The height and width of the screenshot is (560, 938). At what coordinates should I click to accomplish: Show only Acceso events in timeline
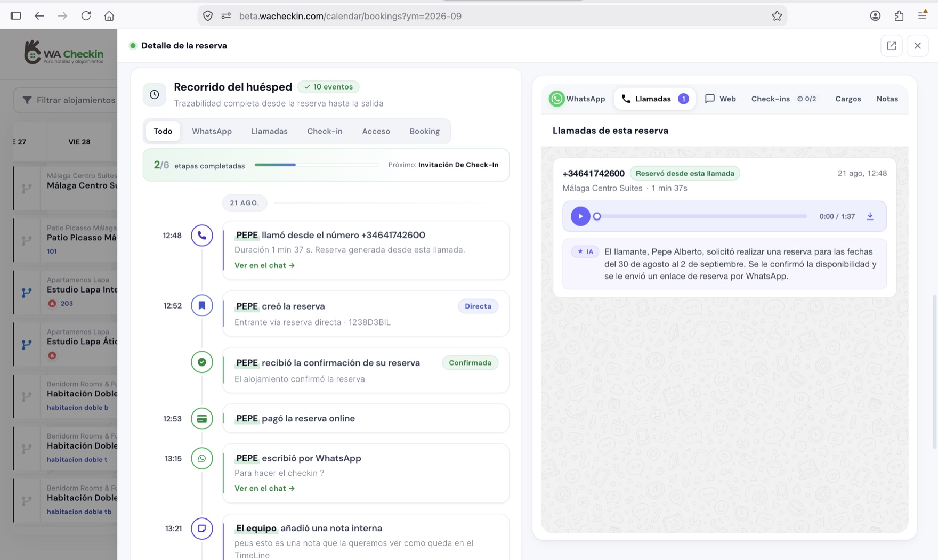pos(376,131)
